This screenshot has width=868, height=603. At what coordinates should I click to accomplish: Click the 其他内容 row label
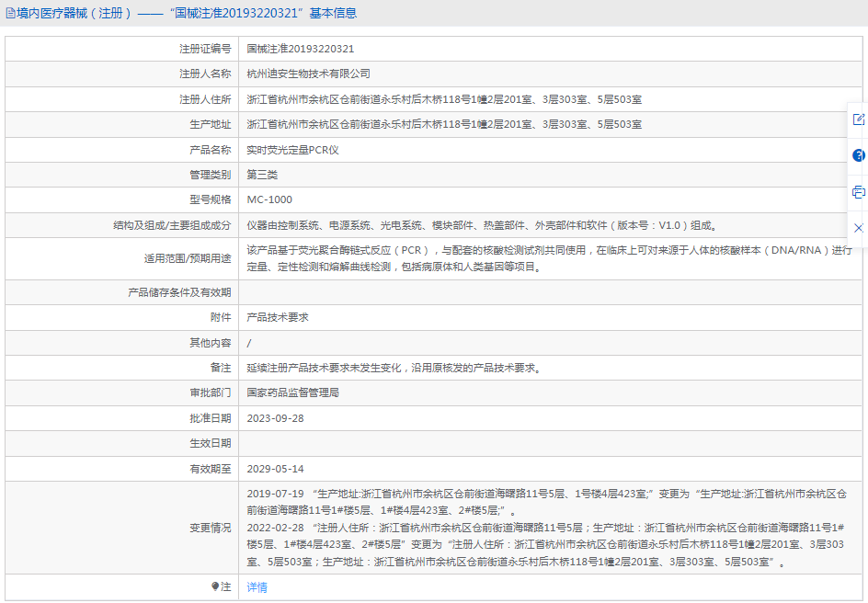coord(211,343)
